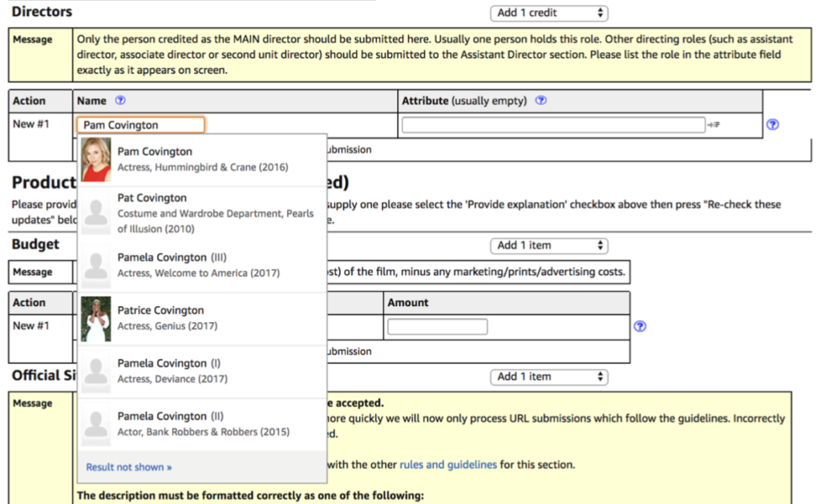
Task: Click Pam Covington profile photo thumbnail
Action: pos(96,159)
